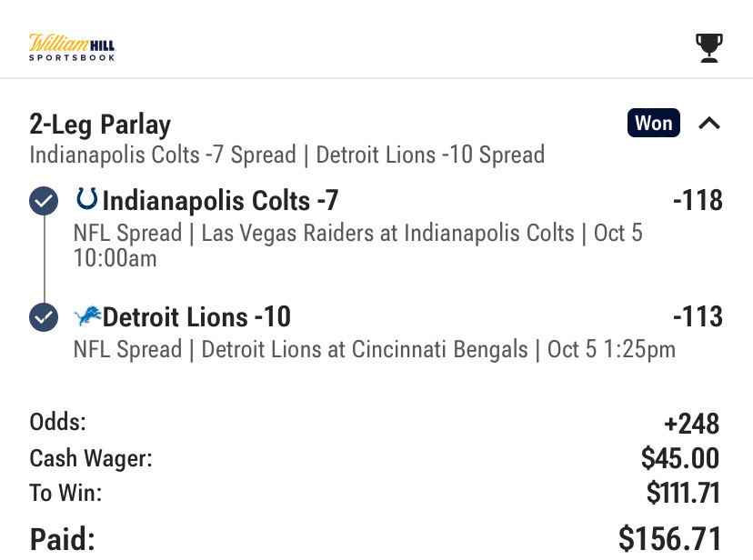Screen dimensions: 753x560
Task: Select the Indianapolis Colts -7 selection
Action: (x=221, y=199)
